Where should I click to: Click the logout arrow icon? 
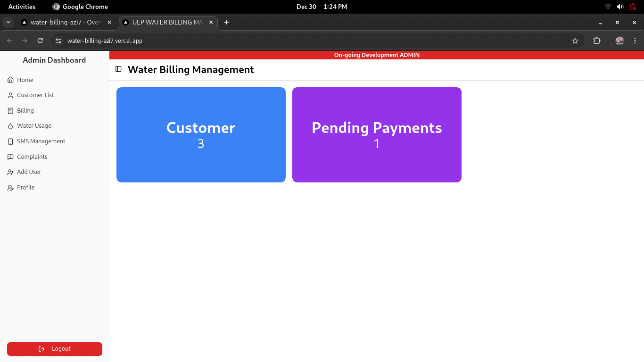(41, 349)
